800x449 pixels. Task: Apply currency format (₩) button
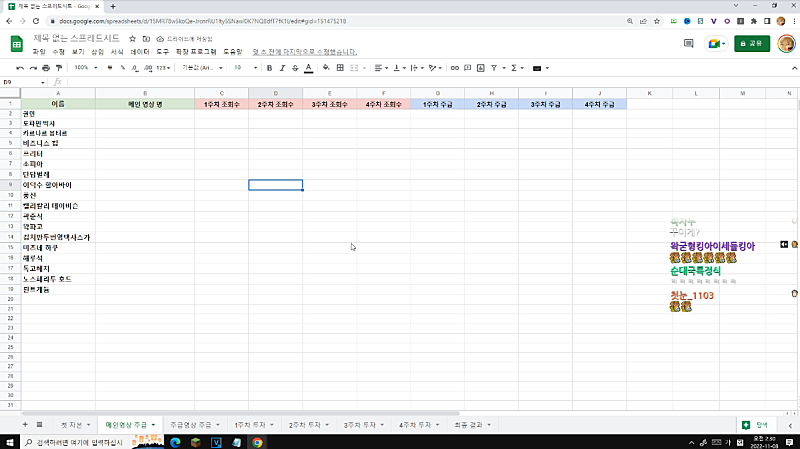pos(110,68)
